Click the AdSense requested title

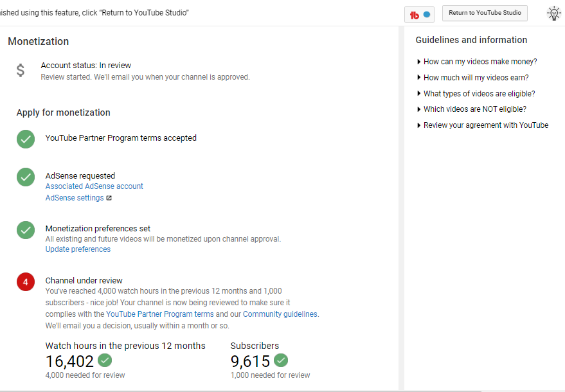tap(80, 176)
